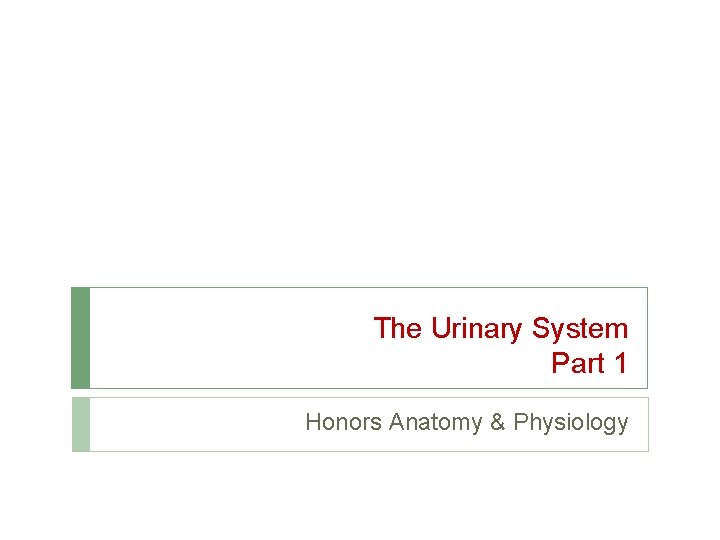Click the numeral "1" after Part

[621, 363]
